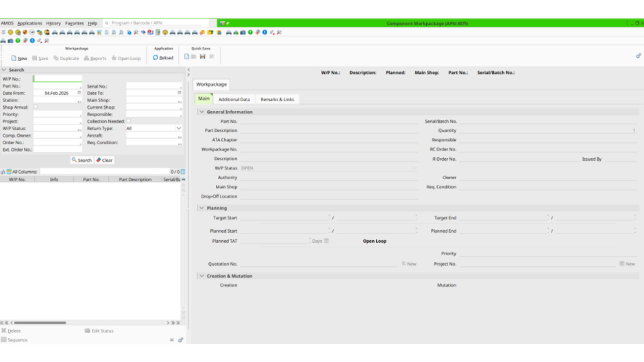The height and width of the screenshot is (362, 644).
Task: Switch to the Additional Data tab
Action: coord(234,100)
